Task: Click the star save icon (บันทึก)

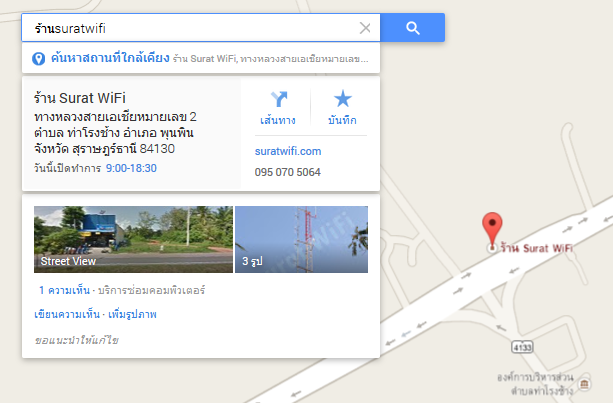Action: click(342, 99)
